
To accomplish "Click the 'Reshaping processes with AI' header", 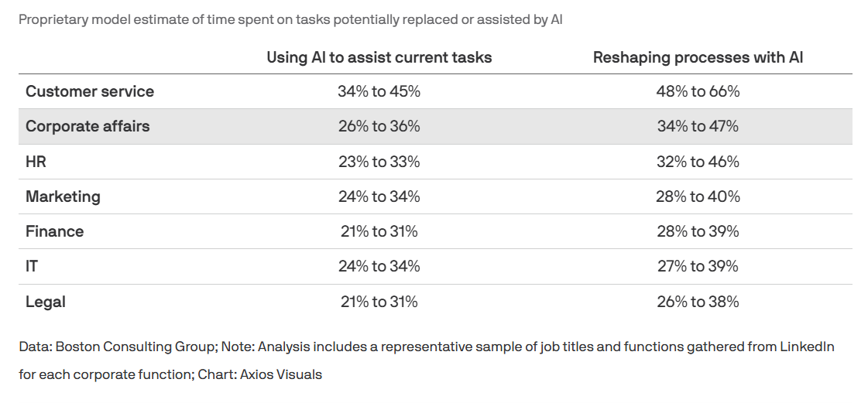I will (x=698, y=57).
